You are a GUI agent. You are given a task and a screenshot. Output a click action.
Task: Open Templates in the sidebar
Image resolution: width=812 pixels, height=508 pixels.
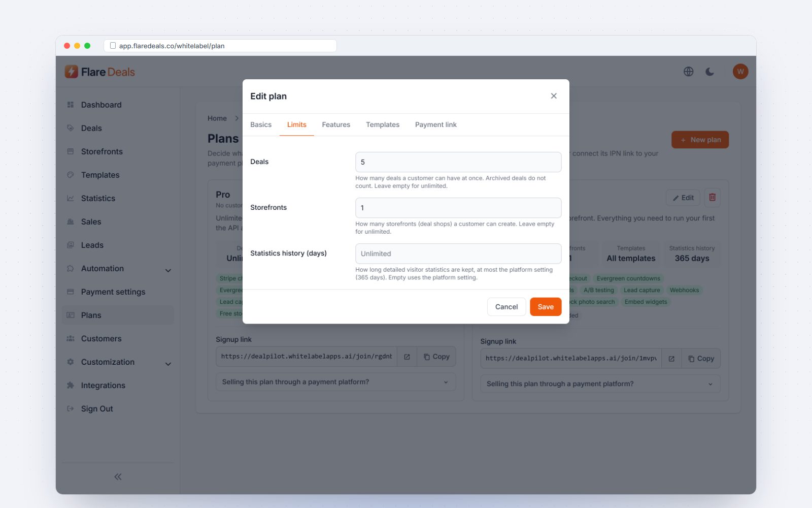click(118, 175)
